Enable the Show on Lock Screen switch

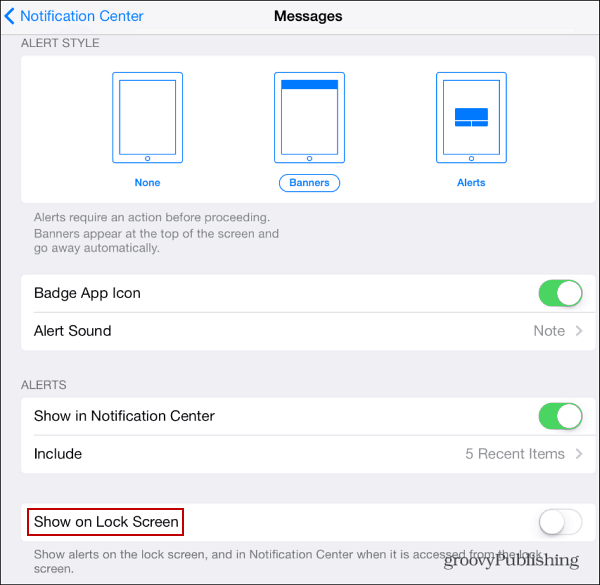coord(561,522)
